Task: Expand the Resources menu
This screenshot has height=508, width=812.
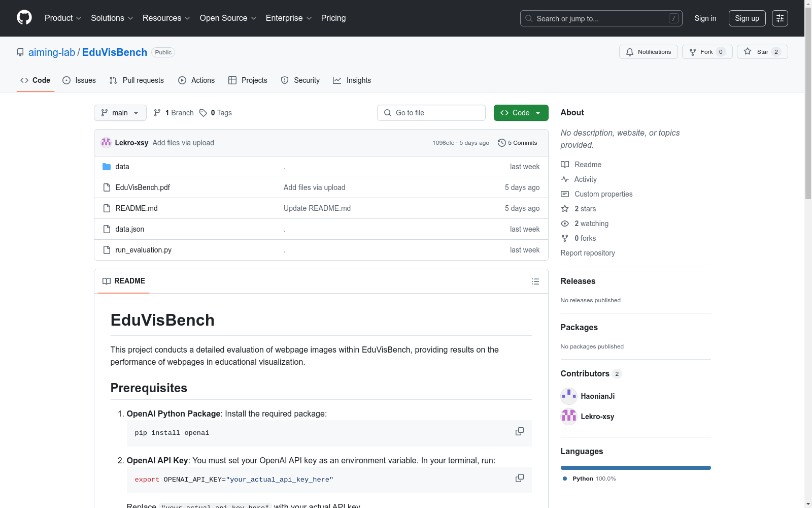Action: [166, 18]
